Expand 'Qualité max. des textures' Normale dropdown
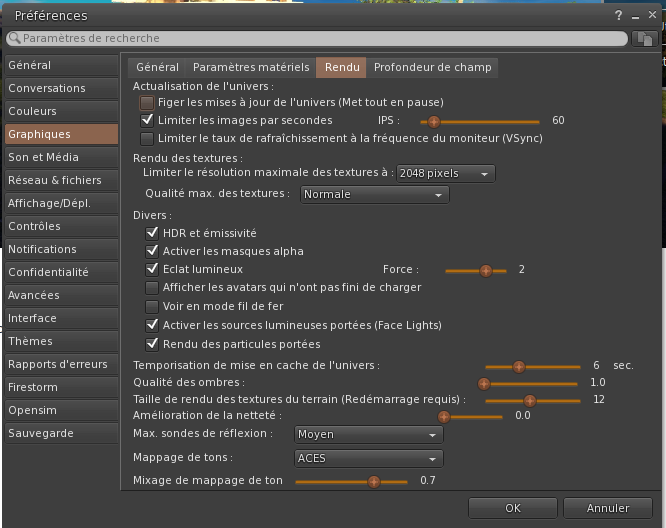 pos(374,194)
